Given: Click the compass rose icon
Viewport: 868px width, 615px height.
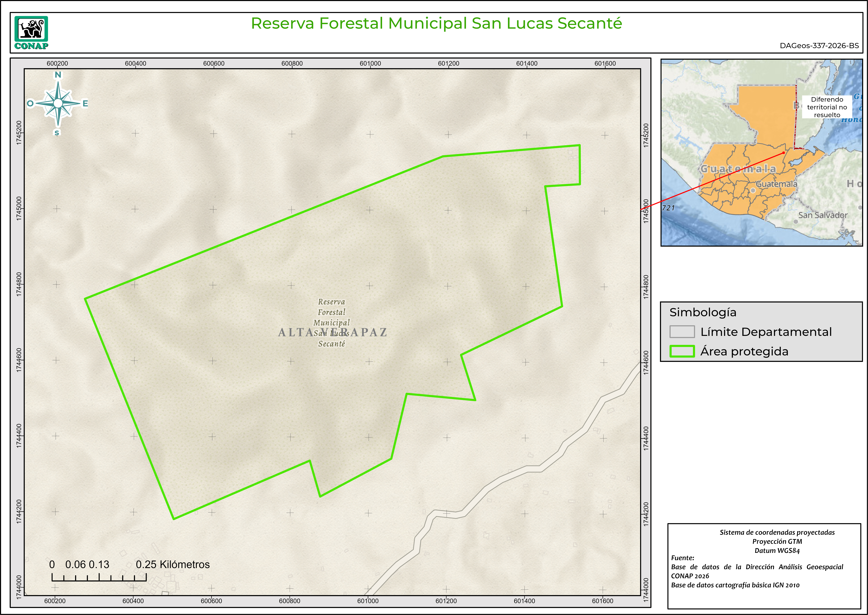Looking at the screenshot, I should tap(58, 103).
